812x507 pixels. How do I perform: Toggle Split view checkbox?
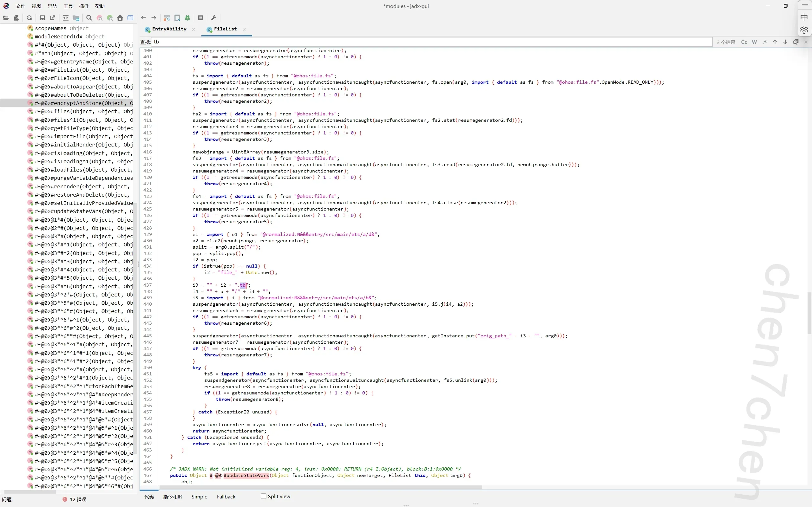point(264,496)
